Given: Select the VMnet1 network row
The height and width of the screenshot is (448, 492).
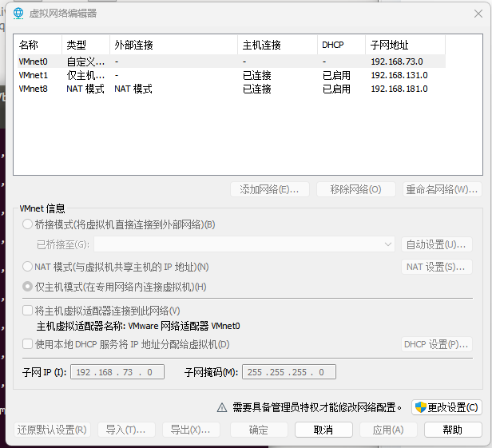Looking at the screenshot, I should [232, 75].
